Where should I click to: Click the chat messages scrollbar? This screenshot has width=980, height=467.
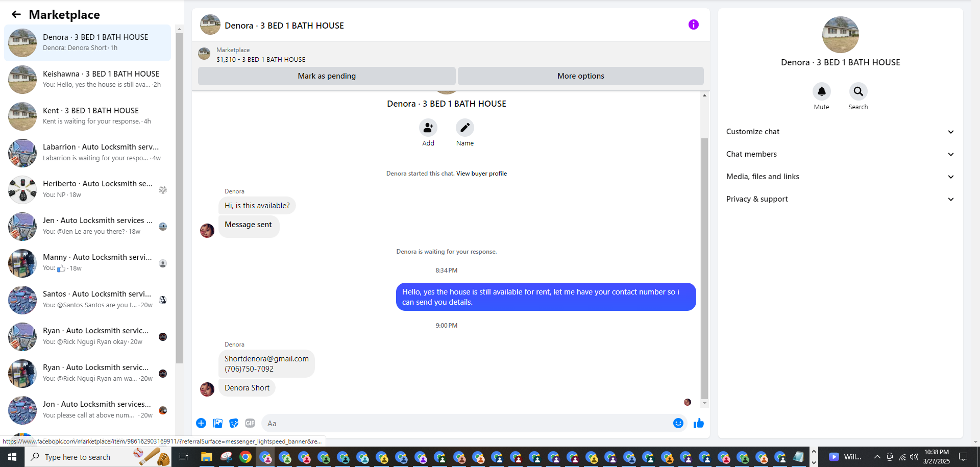[704, 268]
